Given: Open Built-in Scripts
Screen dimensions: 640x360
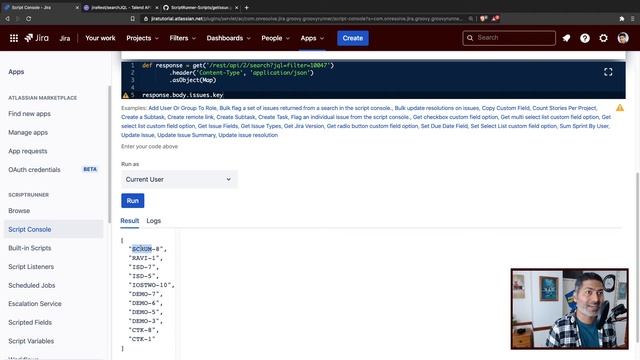Looking at the screenshot, I should coord(30,248).
